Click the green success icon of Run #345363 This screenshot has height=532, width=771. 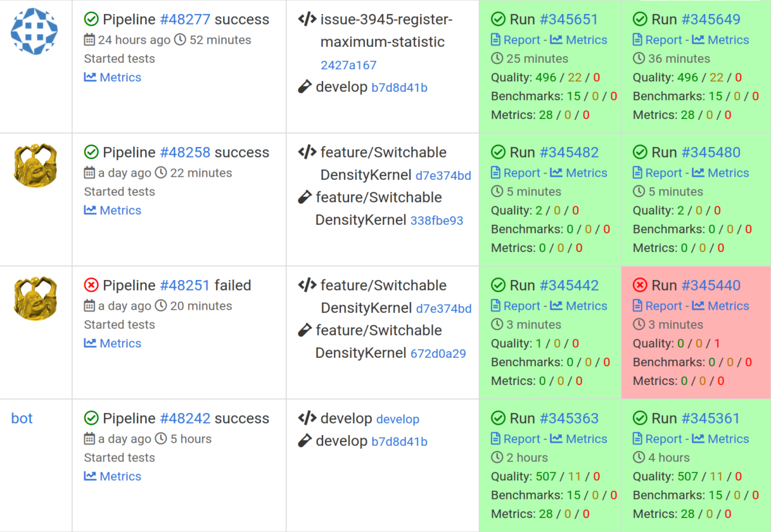tap(498, 418)
